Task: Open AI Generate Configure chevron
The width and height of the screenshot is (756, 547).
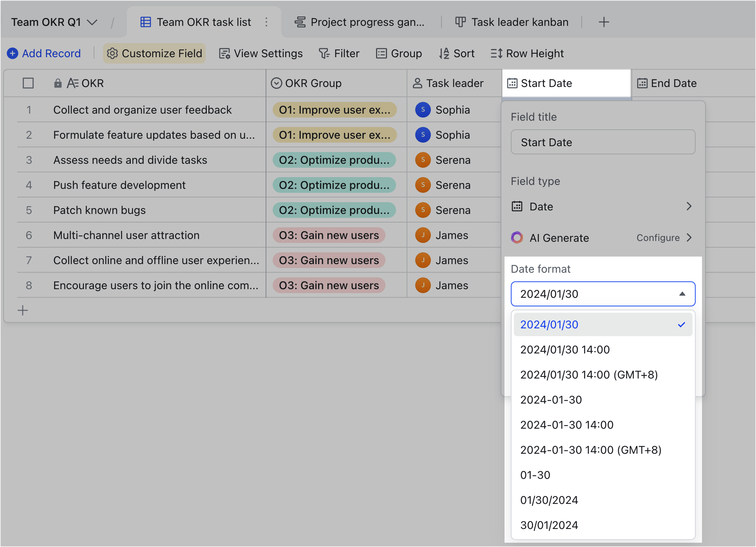Action: (689, 237)
